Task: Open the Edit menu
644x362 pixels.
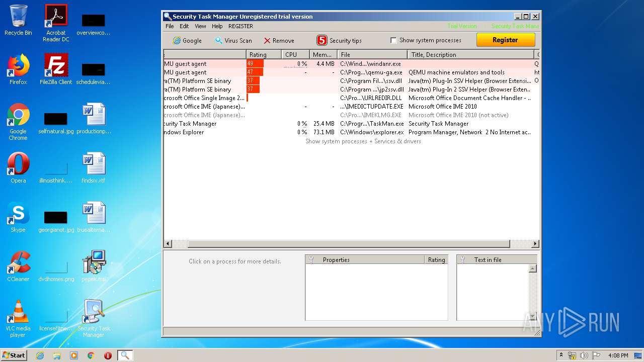Action: point(184,26)
